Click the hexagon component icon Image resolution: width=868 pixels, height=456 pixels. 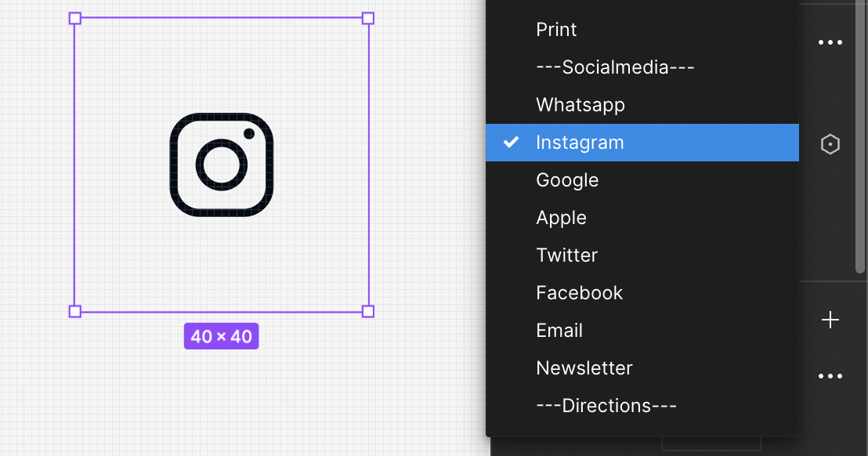tap(830, 144)
